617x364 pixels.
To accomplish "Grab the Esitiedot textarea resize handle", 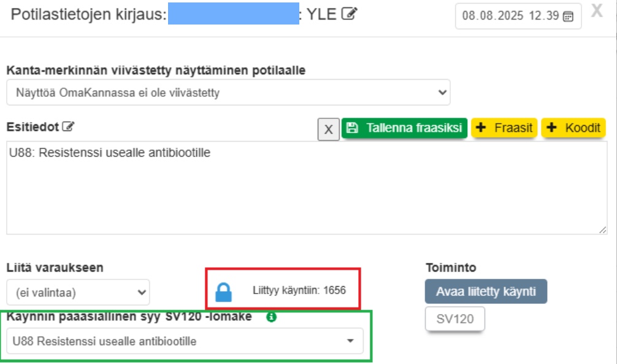I will (x=603, y=229).
